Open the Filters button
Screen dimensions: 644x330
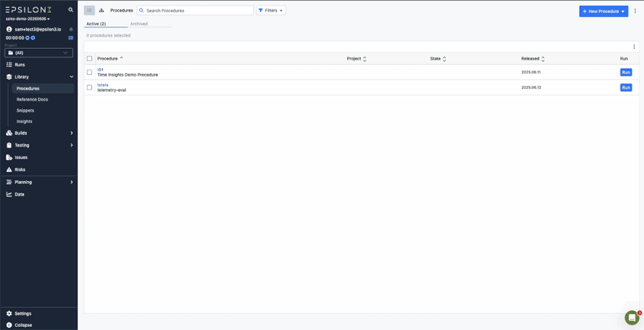click(x=271, y=10)
